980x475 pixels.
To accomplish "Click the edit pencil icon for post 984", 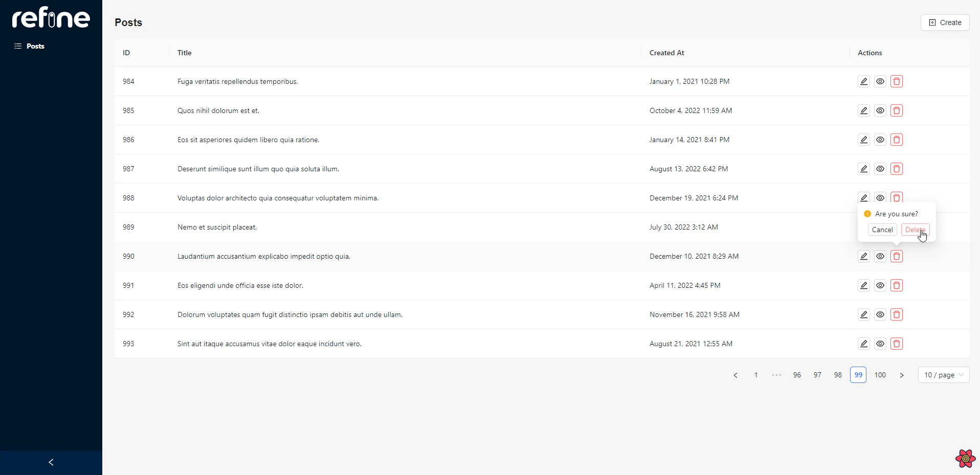I will pos(863,81).
